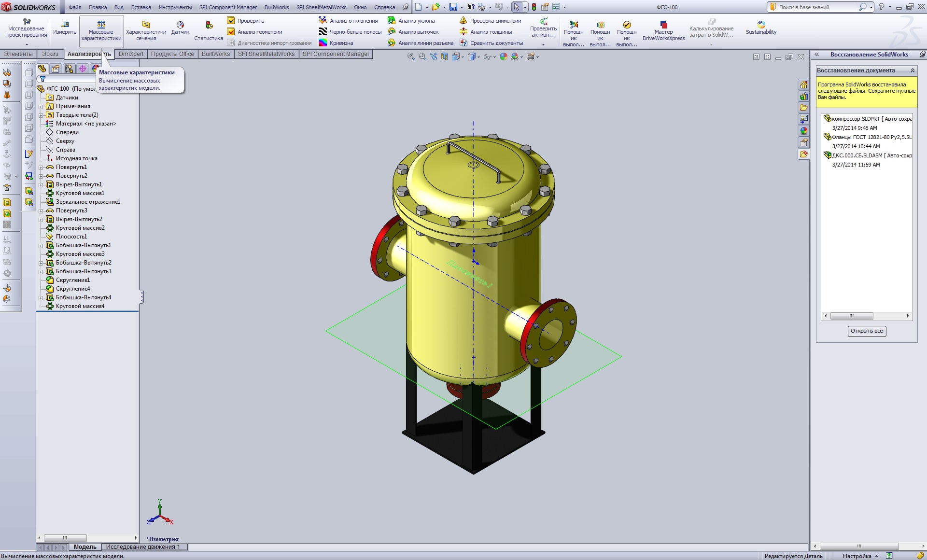This screenshot has height=560, width=927.
Task: Pin the SolidWorks recovery task pane
Action: click(x=922, y=54)
